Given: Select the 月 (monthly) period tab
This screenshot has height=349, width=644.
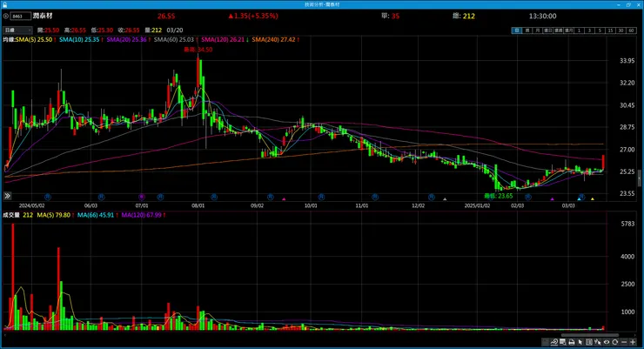Looking at the screenshot, I should [x=538, y=30].
